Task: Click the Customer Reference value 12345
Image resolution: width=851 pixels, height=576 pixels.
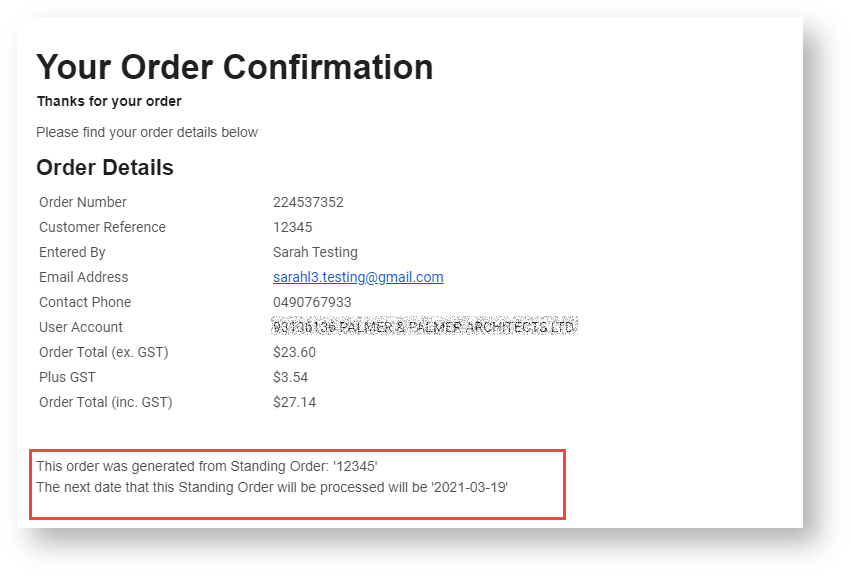Action: tap(293, 227)
